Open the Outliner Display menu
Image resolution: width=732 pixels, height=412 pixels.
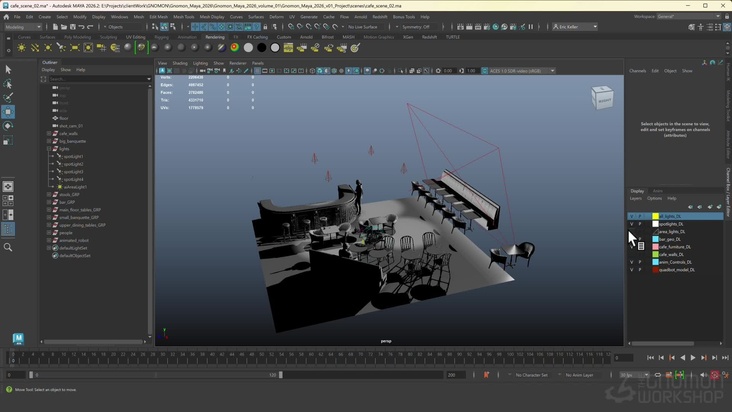click(x=48, y=70)
